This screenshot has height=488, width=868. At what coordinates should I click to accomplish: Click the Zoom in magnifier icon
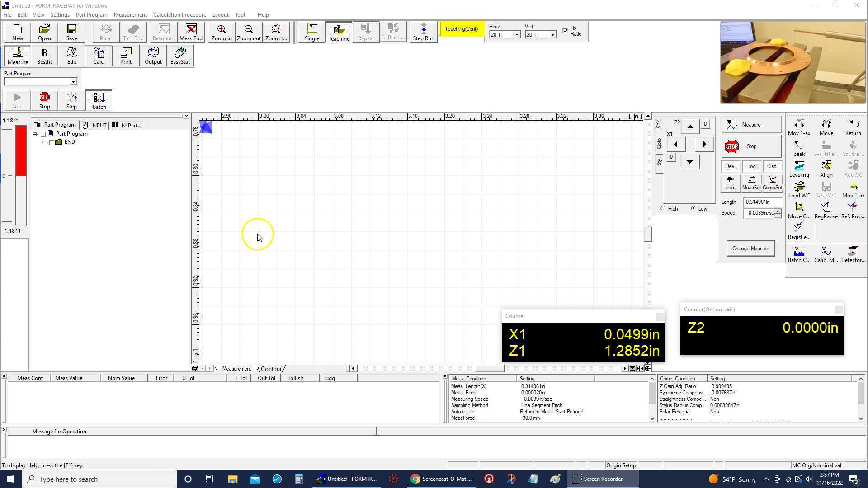pyautogui.click(x=222, y=32)
